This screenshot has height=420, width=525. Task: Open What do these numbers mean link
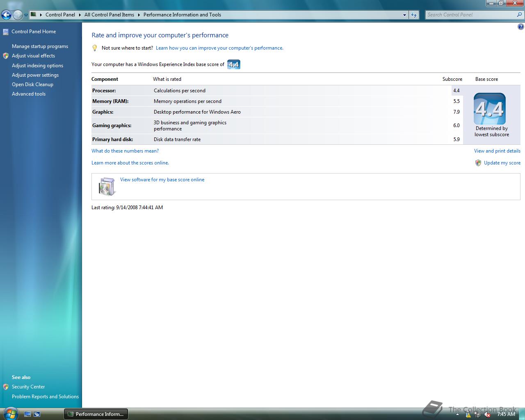coord(125,151)
